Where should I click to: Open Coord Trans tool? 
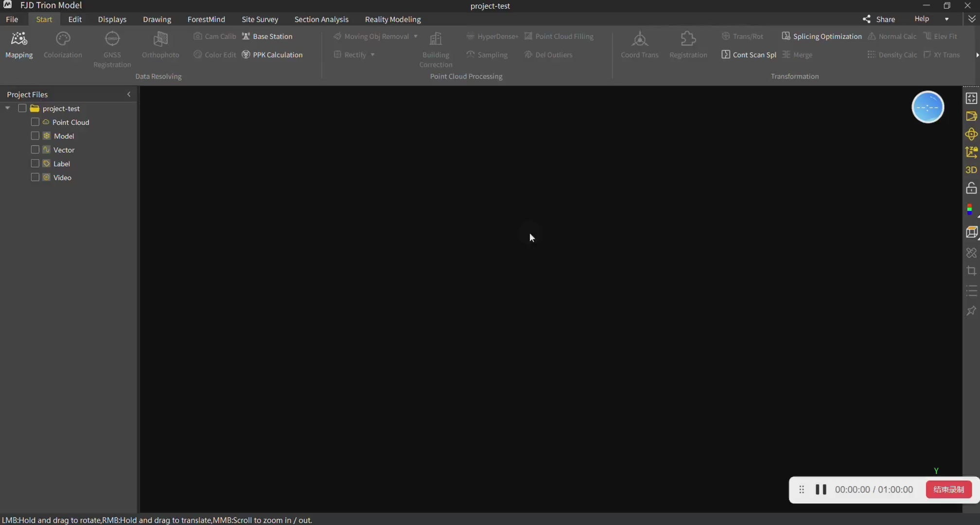640,45
